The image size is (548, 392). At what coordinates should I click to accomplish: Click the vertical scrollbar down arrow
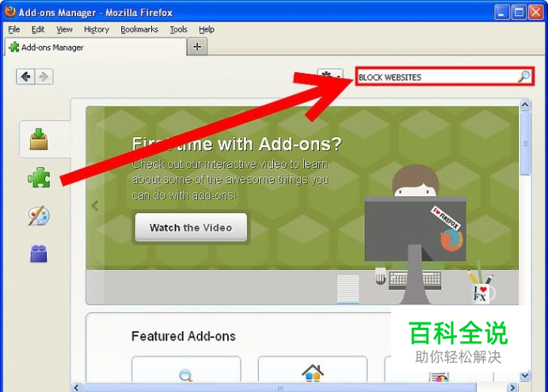(x=525, y=376)
